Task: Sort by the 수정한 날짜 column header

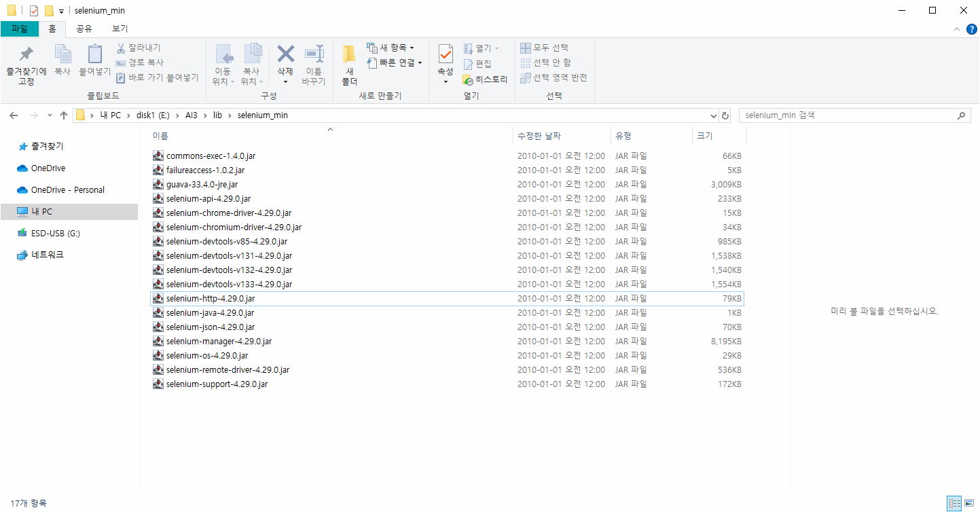Action: coord(562,136)
